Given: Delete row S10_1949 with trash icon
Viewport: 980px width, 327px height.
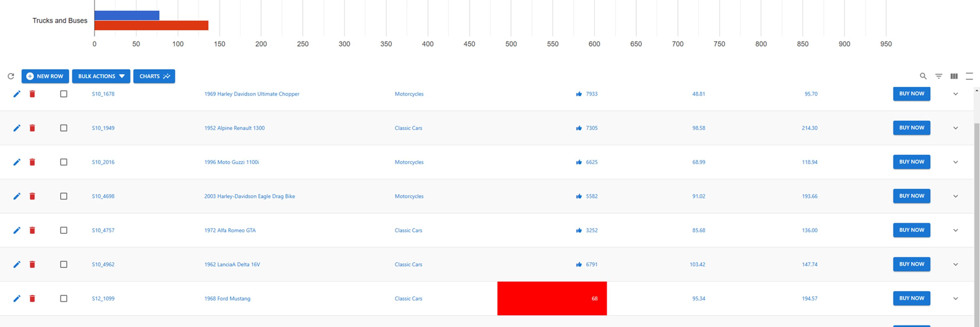Looking at the screenshot, I should coord(32,128).
